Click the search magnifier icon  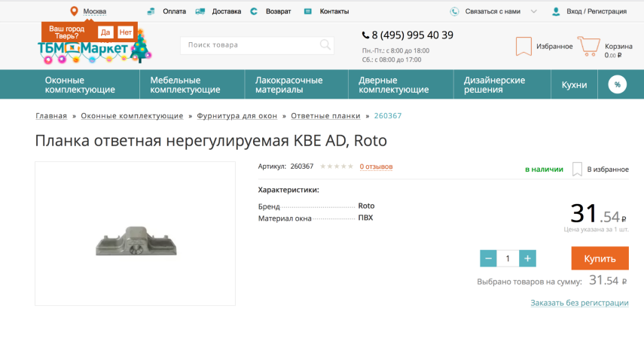(325, 44)
